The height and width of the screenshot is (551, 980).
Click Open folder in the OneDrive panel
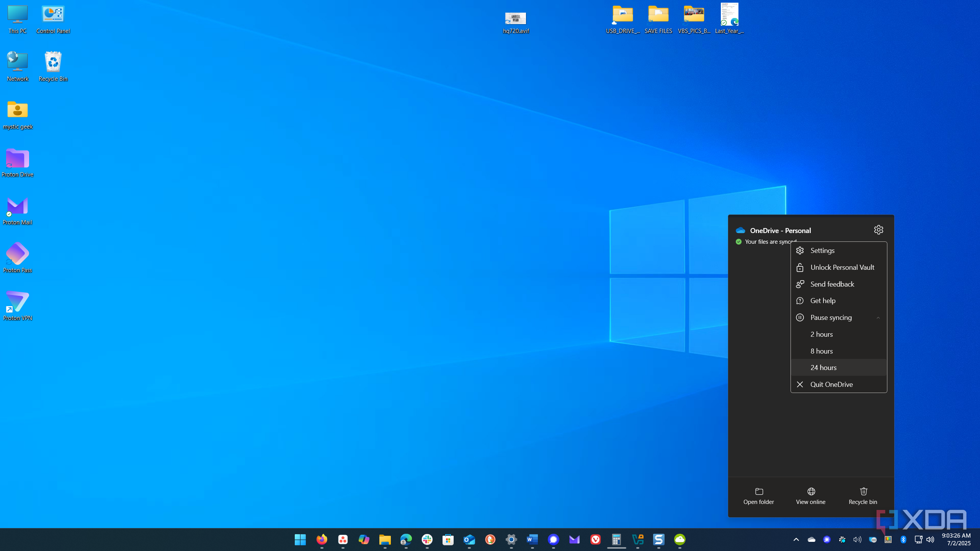759,496
